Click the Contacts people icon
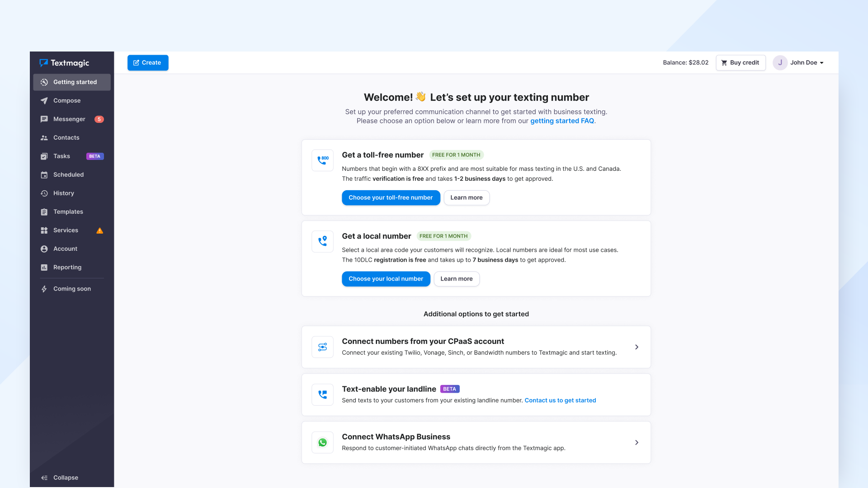 44,138
